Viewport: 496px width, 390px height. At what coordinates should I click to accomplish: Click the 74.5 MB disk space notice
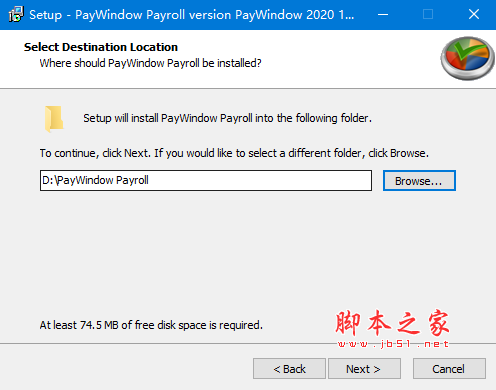151,325
